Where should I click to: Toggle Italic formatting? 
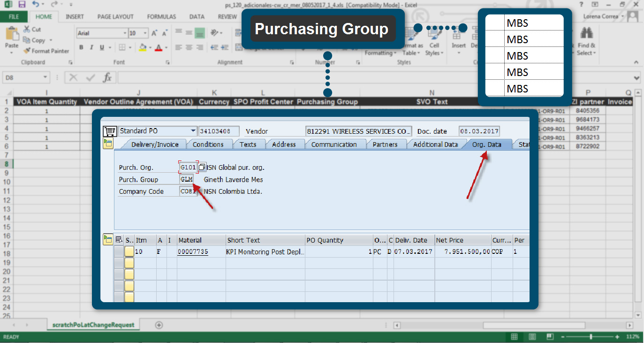pyautogui.click(x=91, y=47)
